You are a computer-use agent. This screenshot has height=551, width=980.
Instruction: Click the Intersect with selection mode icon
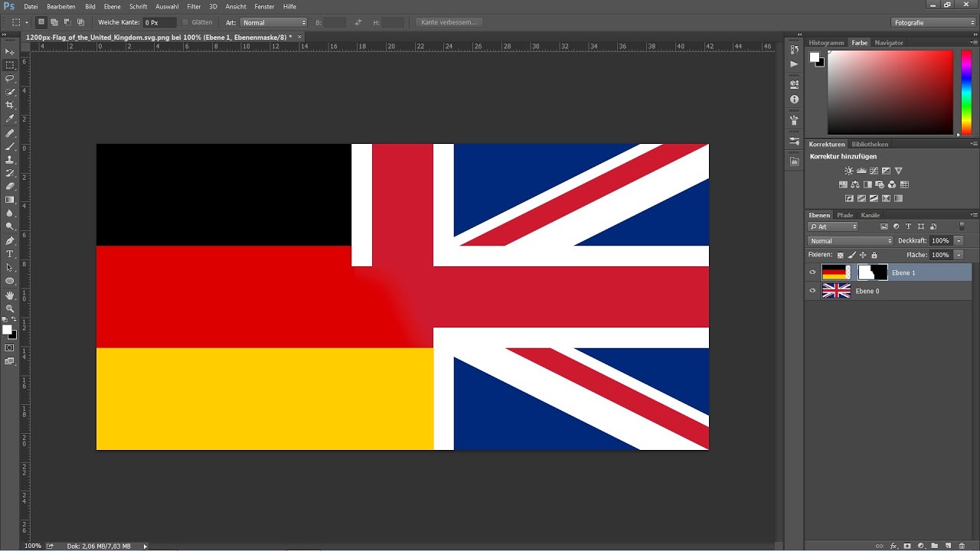[80, 22]
